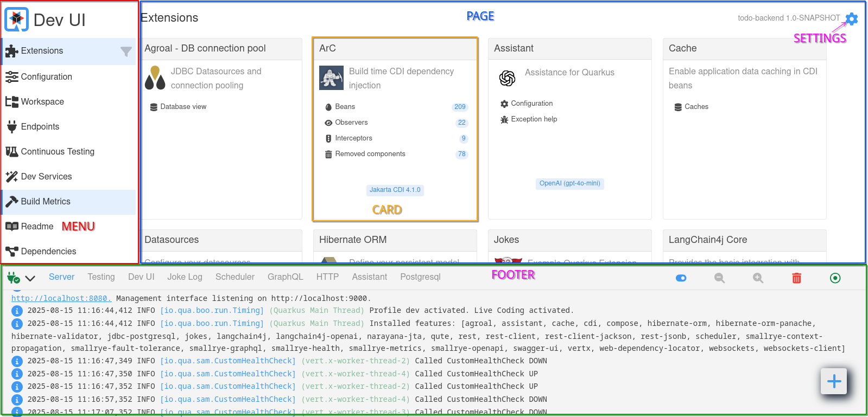Switch to the Scheduler footer tab
Screen dimensions: 868x417
(x=235, y=277)
